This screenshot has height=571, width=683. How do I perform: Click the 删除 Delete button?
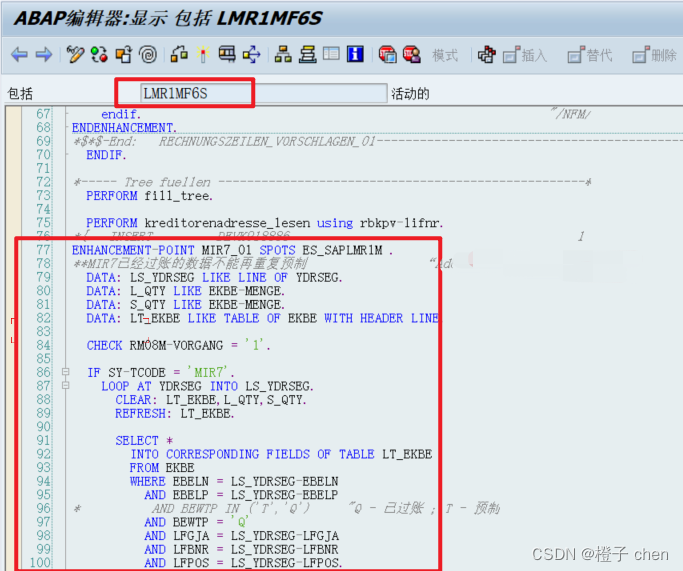pos(654,55)
